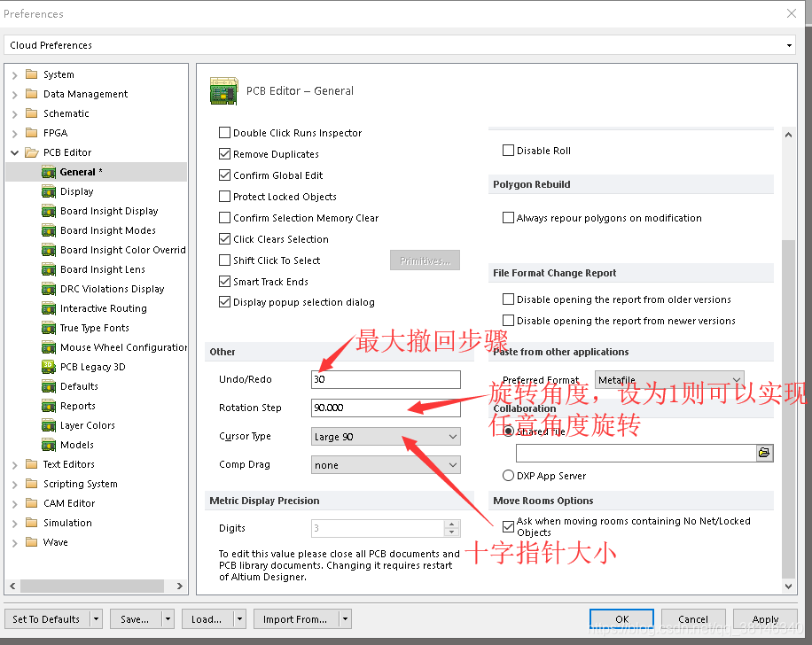Image resolution: width=812 pixels, height=645 pixels.
Task: Click the Load... button
Action: tap(207, 619)
